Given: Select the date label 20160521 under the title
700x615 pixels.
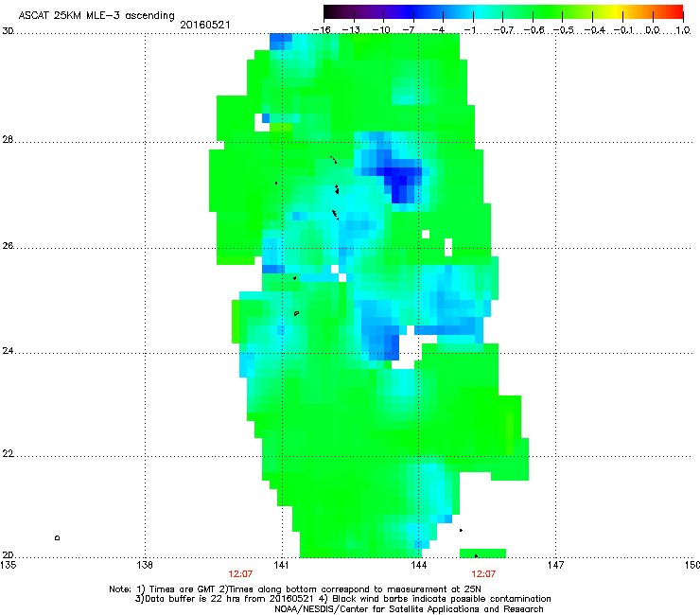Looking at the screenshot, I should (x=205, y=25).
